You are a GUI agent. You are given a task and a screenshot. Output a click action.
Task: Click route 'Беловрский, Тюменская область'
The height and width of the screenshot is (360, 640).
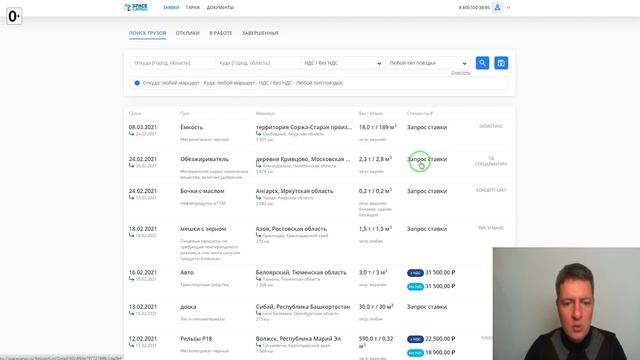point(301,273)
